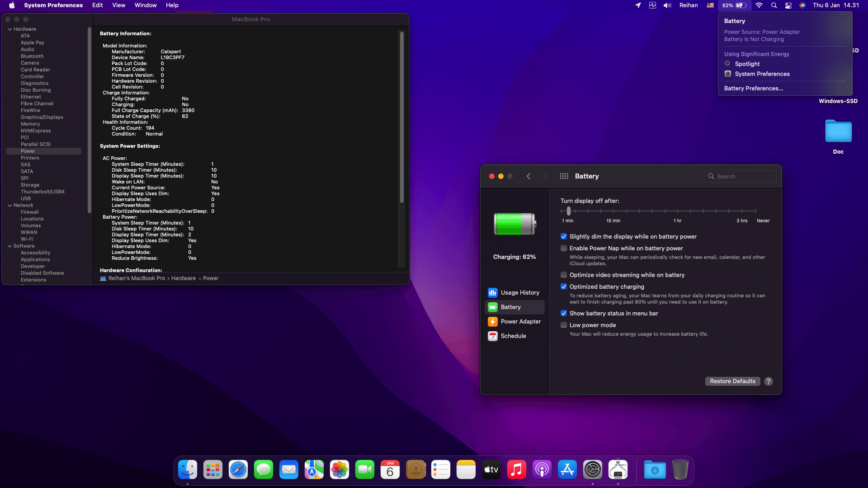Image resolution: width=868 pixels, height=488 pixels.
Task: Open Reminders from the Dock
Action: tap(441, 470)
